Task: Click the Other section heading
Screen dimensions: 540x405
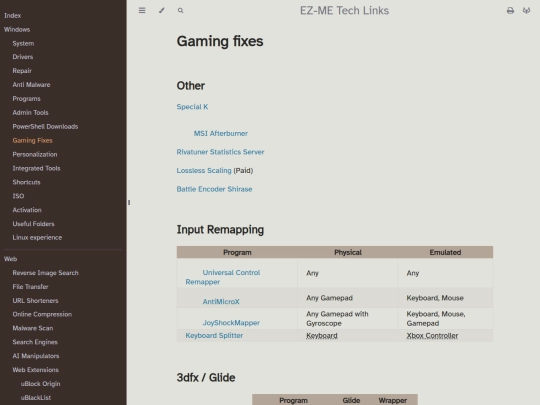Action: (x=190, y=86)
